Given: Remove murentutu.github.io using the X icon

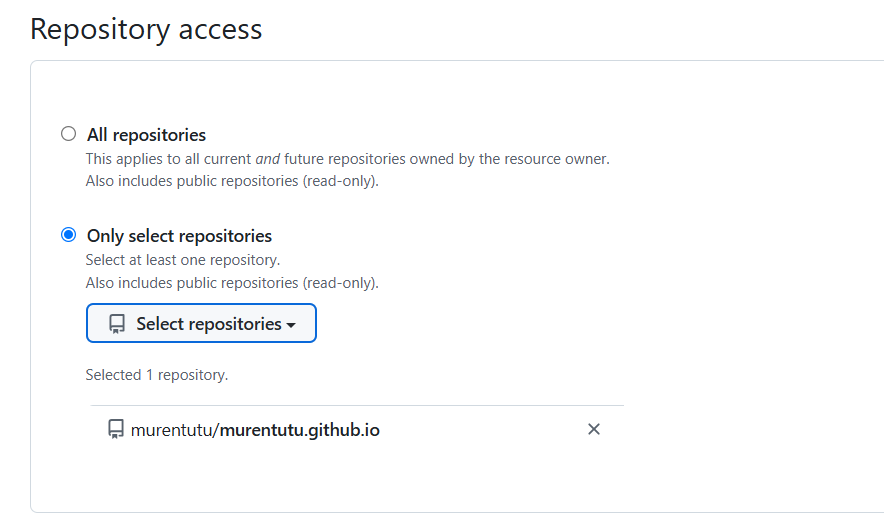Looking at the screenshot, I should pyautogui.click(x=593, y=429).
